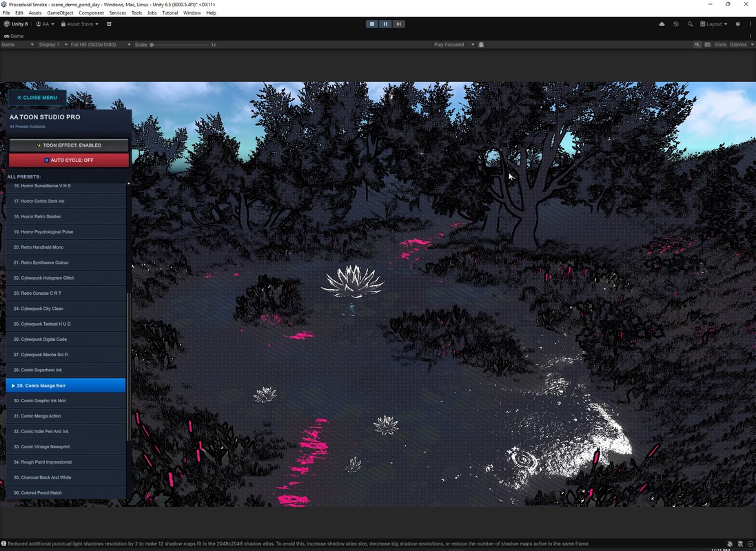
Task: Stop play mode with the Play button
Action: pyautogui.click(x=371, y=23)
